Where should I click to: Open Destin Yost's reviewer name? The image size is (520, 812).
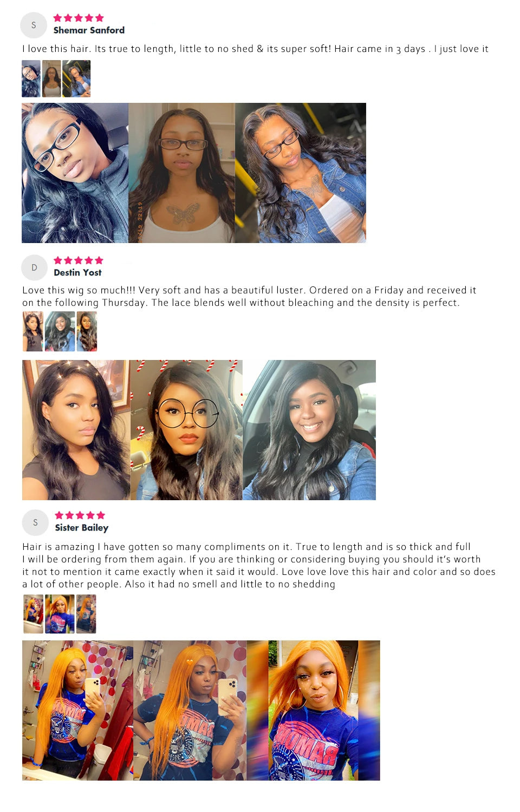pos(77,272)
